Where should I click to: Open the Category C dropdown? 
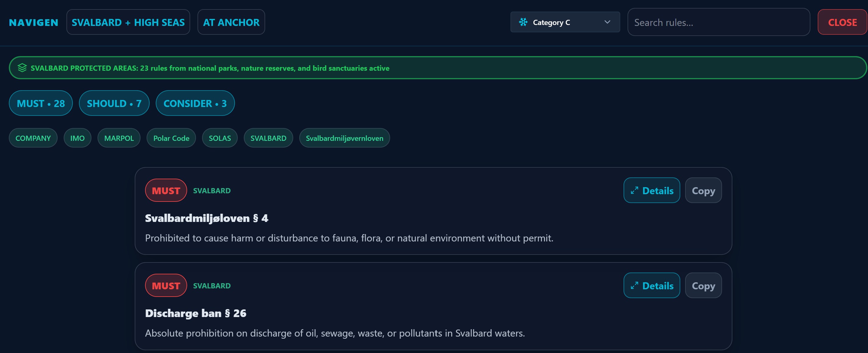565,22
